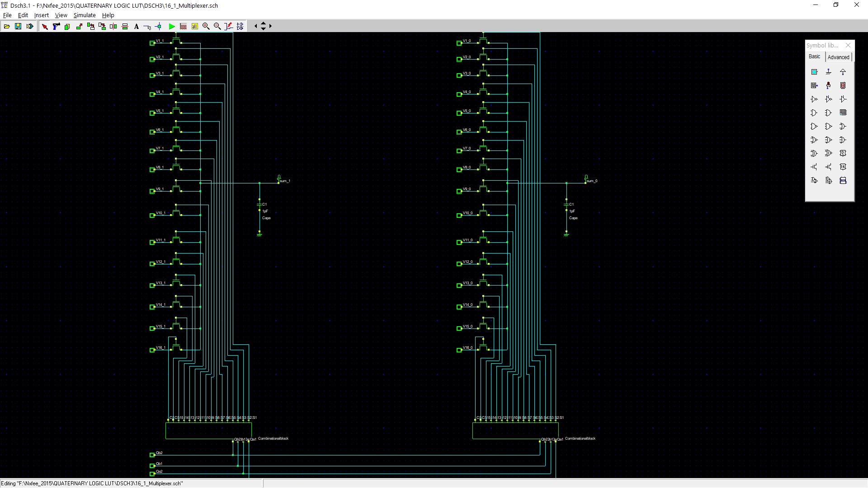
Task: Click the Zoom out magnifier
Action: [x=217, y=26]
